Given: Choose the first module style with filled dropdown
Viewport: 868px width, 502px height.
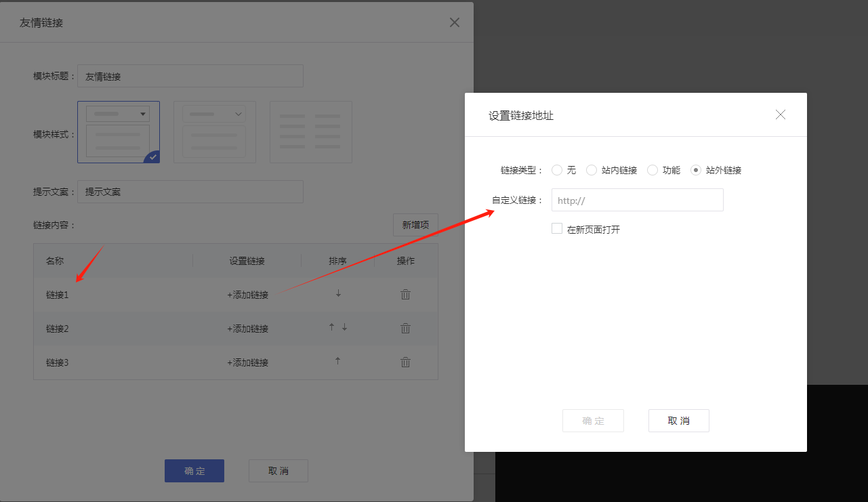Looking at the screenshot, I should [x=119, y=132].
